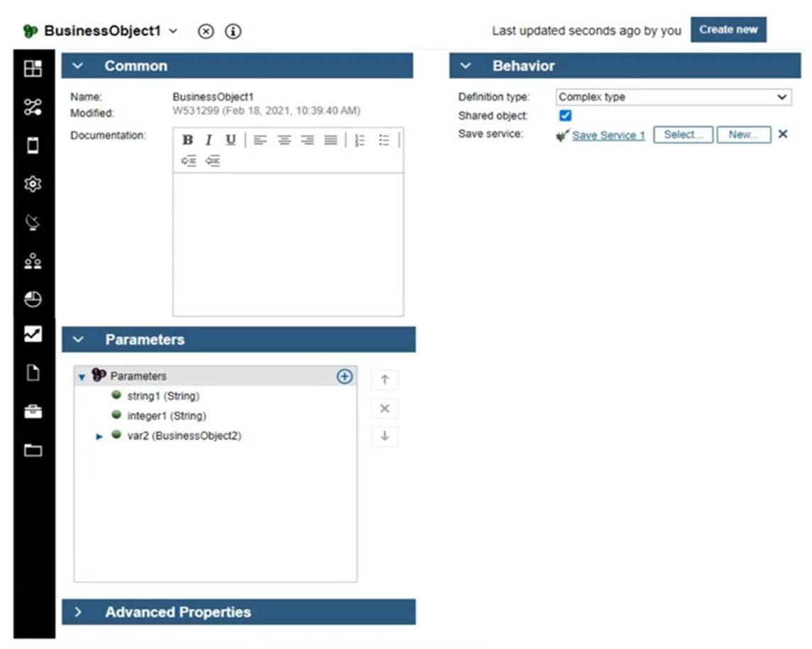Remove Save Service 1 with X icon
Screen dimensions: 812x649
pyautogui.click(x=783, y=134)
